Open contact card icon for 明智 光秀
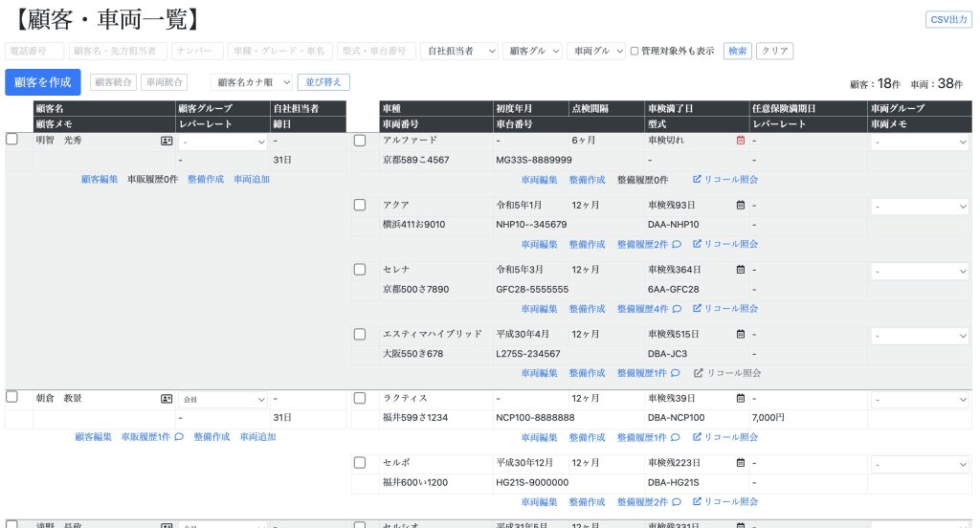Image resolution: width=980 pixels, height=528 pixels. 167,142
